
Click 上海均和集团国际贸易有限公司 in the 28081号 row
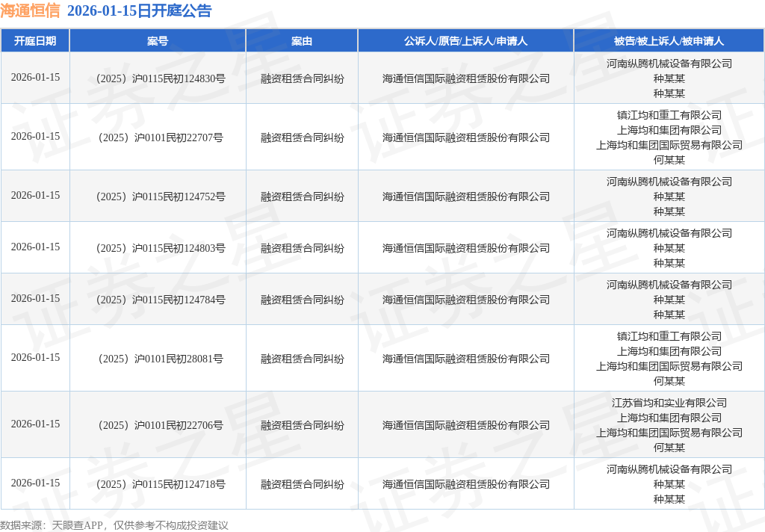point(669,366)
